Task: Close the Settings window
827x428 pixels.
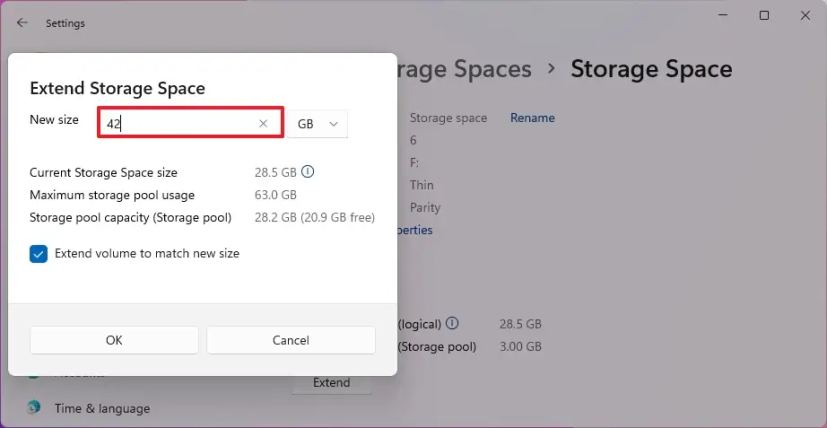Action: pos(805,16)
